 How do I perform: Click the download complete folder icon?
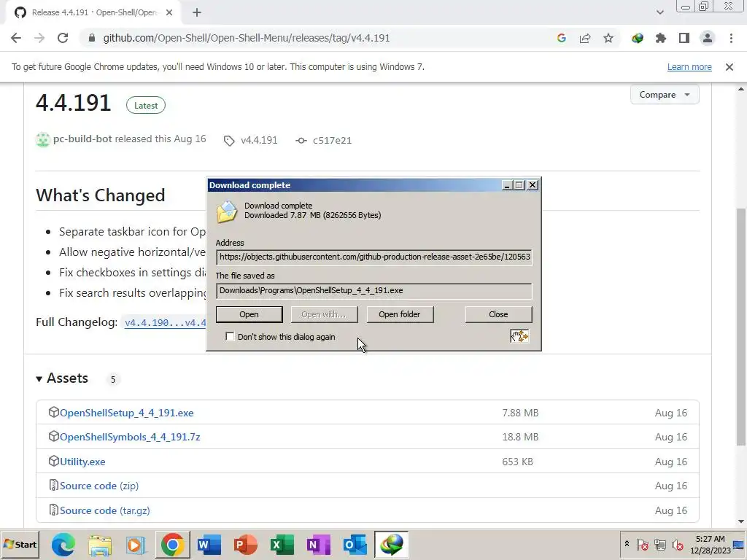227,211
